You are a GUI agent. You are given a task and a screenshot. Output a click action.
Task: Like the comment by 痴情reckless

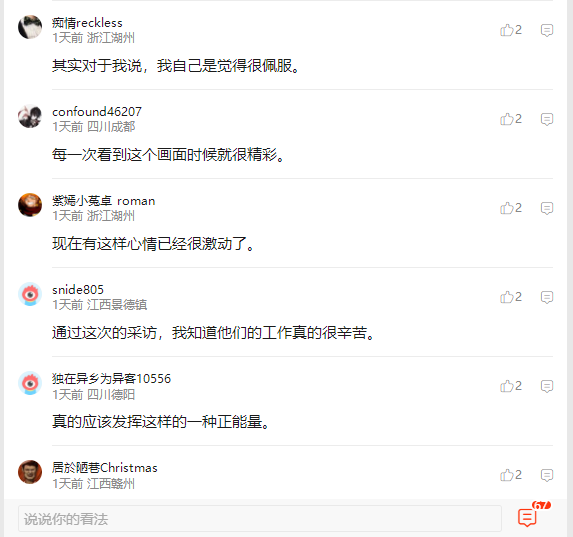click(511, 30)
